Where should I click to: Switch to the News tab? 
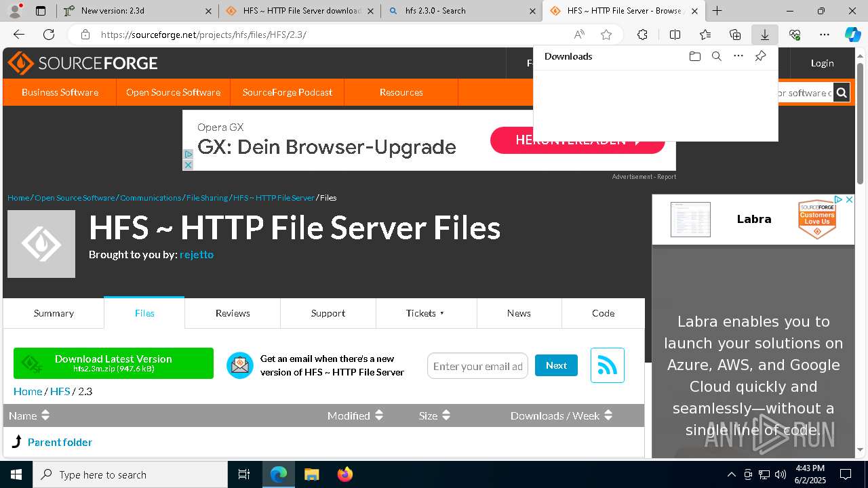[x=519, y=313]
